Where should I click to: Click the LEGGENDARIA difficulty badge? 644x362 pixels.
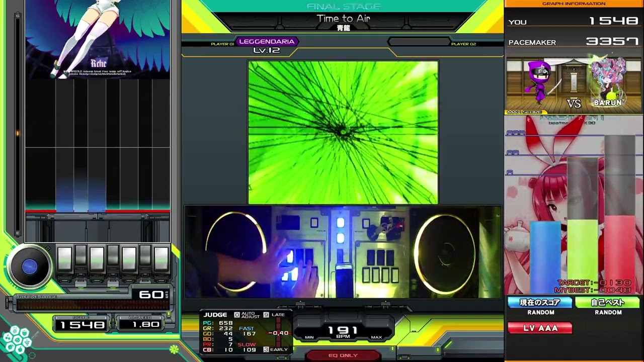(x=267, y=42)
